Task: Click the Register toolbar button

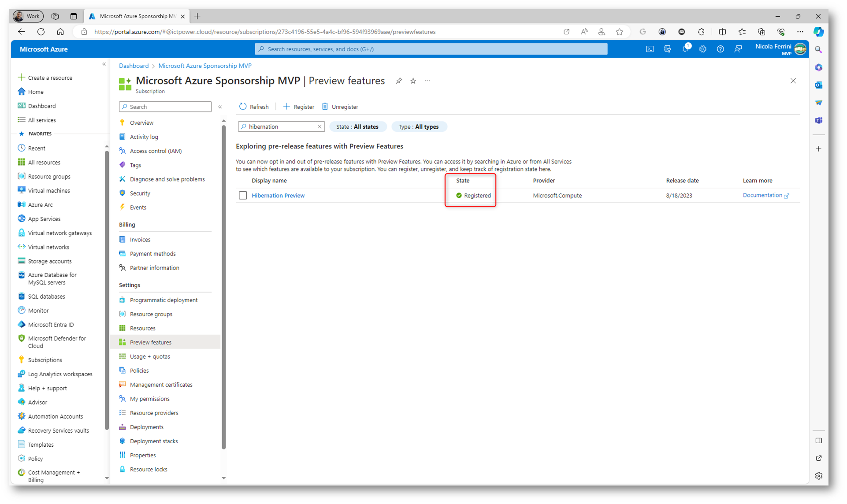Action: click(x=299, y=107)
